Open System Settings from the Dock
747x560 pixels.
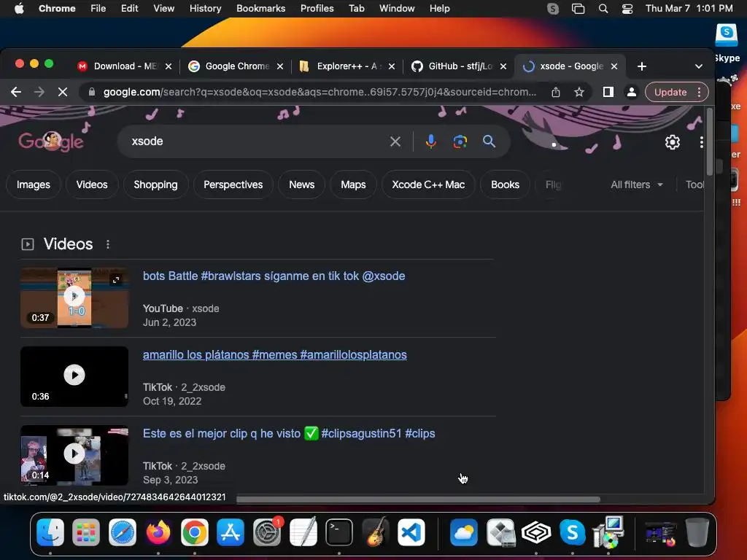click(x=267, y=532)
